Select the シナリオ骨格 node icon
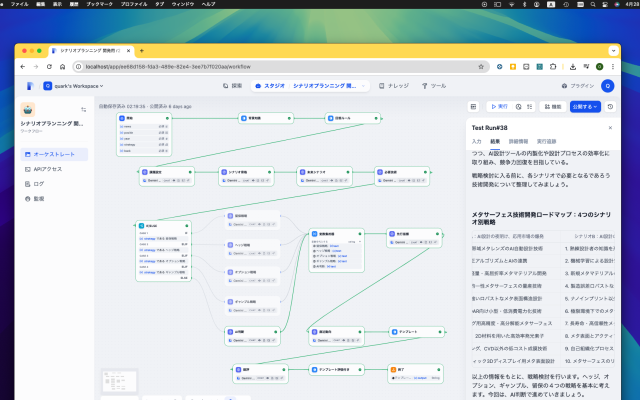 click(224, 172)
